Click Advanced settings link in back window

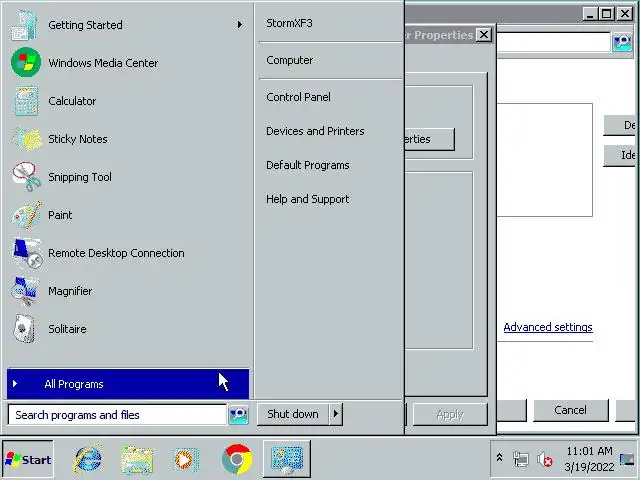[548, 327]
